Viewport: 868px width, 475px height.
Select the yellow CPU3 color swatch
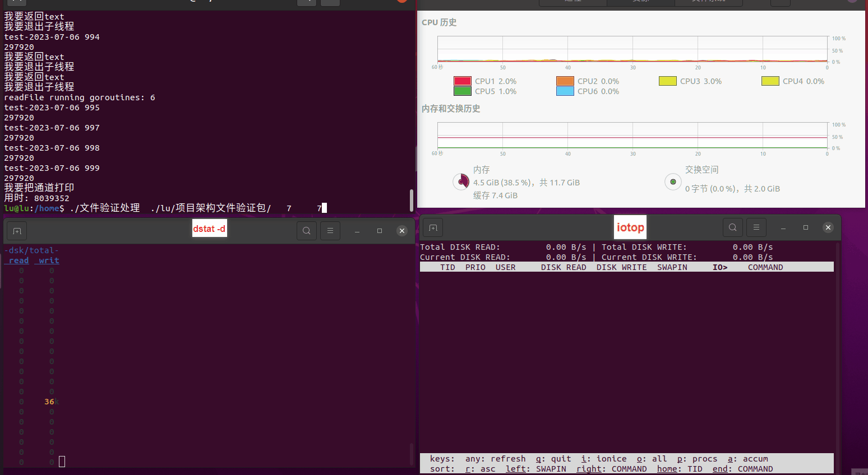click(x=667, y=81)
